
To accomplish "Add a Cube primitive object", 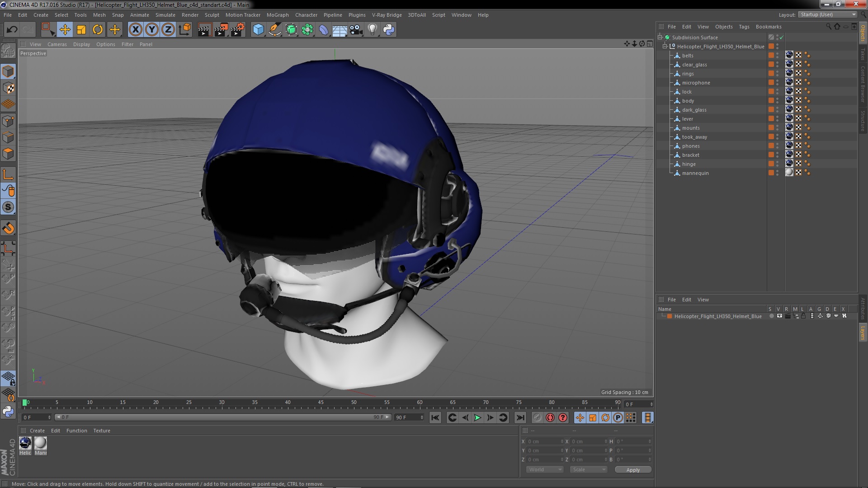I will pos(258,30).
